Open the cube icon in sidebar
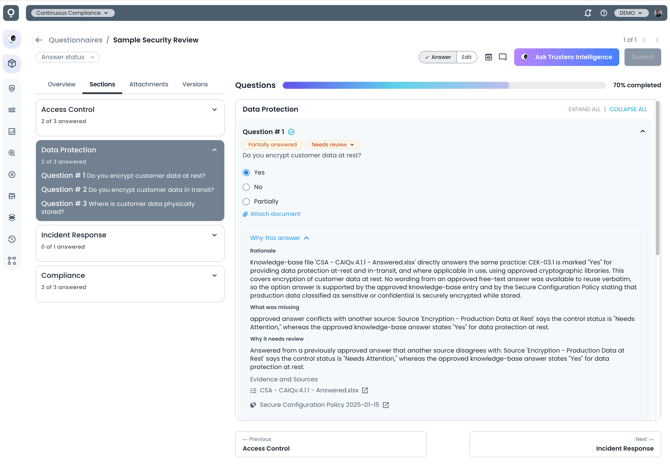The width and height of the screenshot is (670, 466). pos(12,63)
